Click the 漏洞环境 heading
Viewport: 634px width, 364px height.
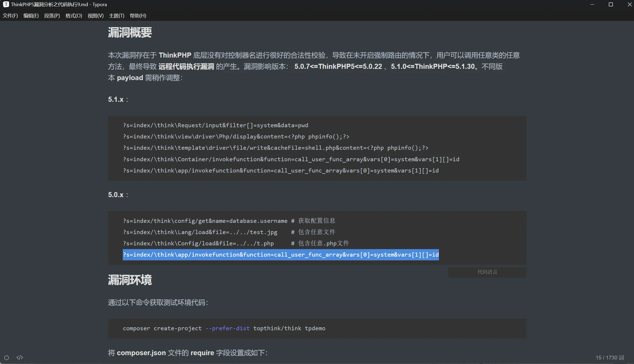[x=130, y=280]
